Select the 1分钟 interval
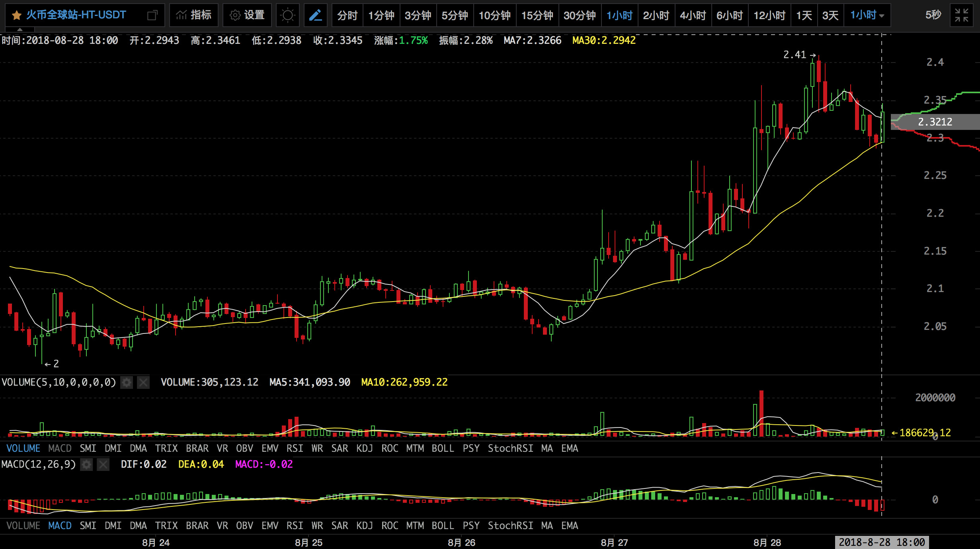 pos(381,15)
